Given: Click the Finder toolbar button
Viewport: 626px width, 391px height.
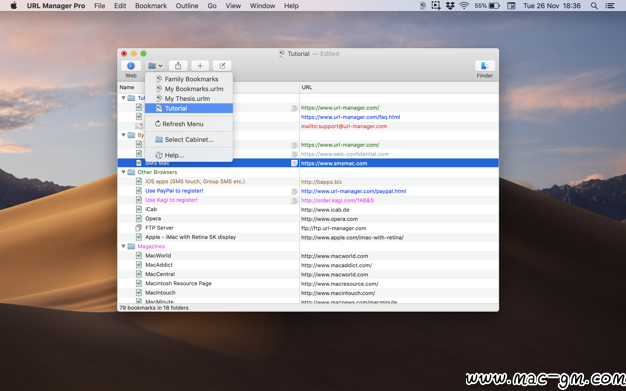Looking at the screenshot, I should [x=485, y=66].
